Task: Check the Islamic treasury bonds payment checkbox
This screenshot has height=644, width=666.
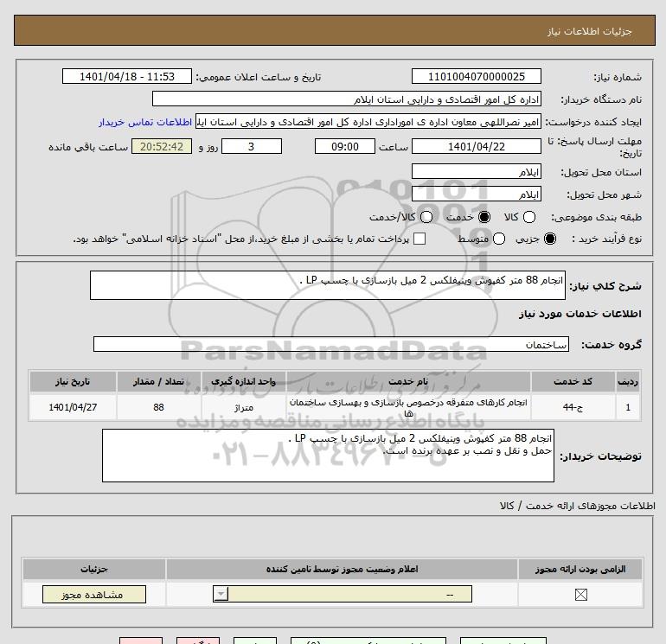Action: (419, 239)
